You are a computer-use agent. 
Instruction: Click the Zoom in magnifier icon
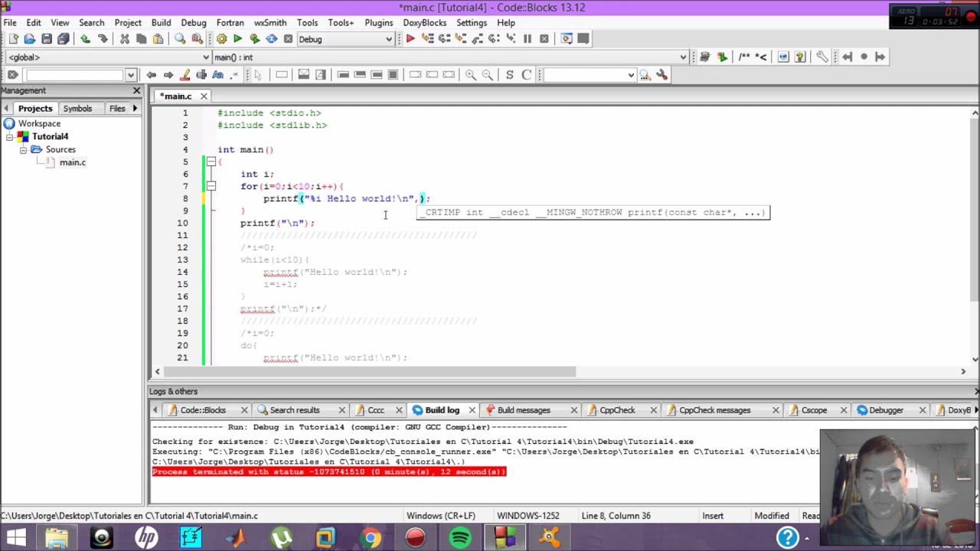[x=471, y=75]
